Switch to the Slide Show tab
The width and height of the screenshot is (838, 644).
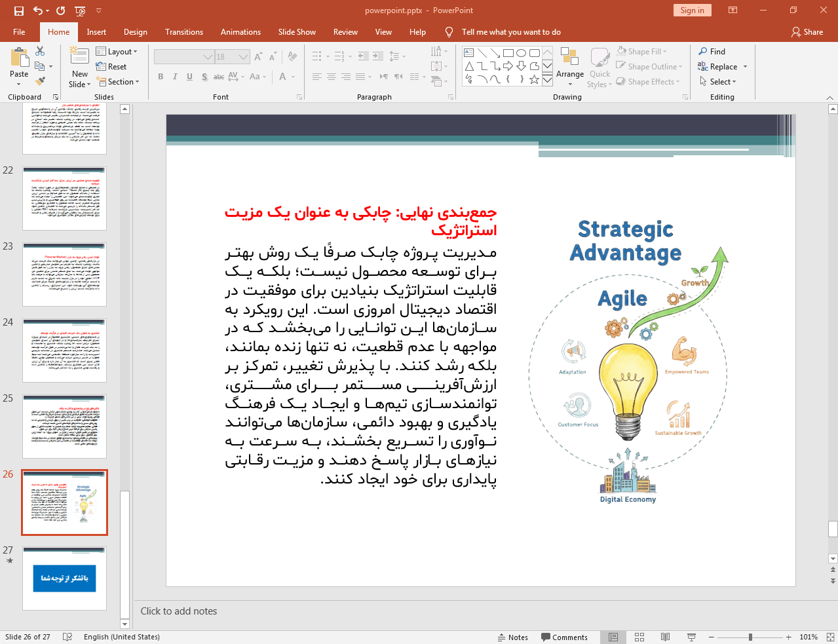296,32
